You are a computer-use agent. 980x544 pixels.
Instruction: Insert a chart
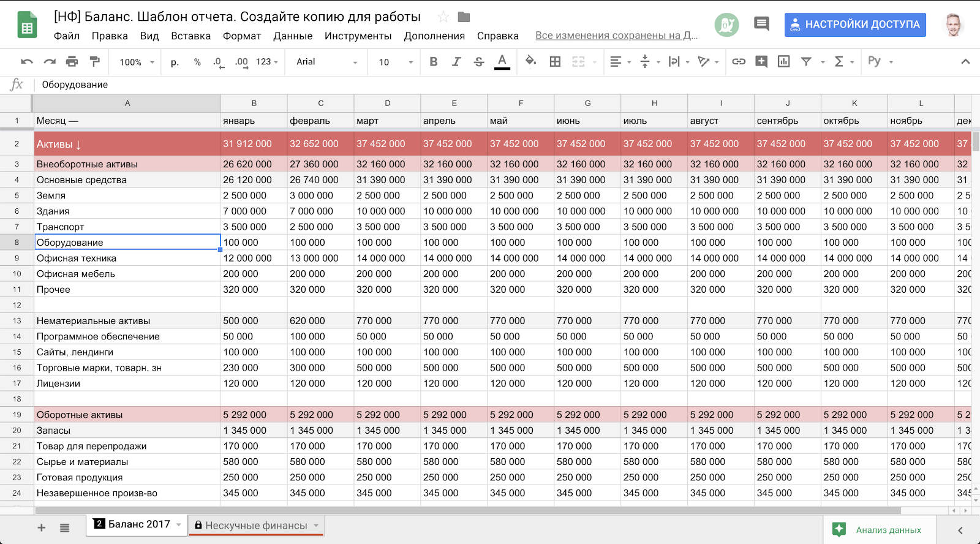783,62
